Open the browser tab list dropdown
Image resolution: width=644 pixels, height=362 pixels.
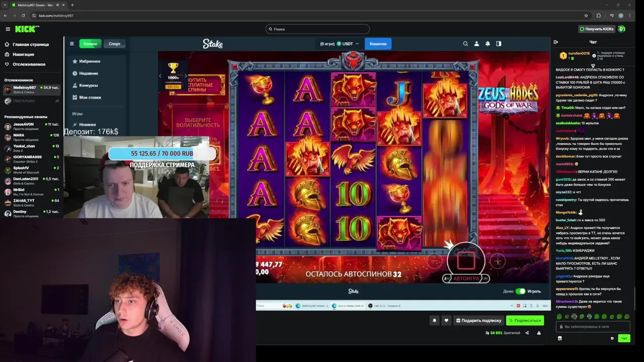click(x=5, y=5)
